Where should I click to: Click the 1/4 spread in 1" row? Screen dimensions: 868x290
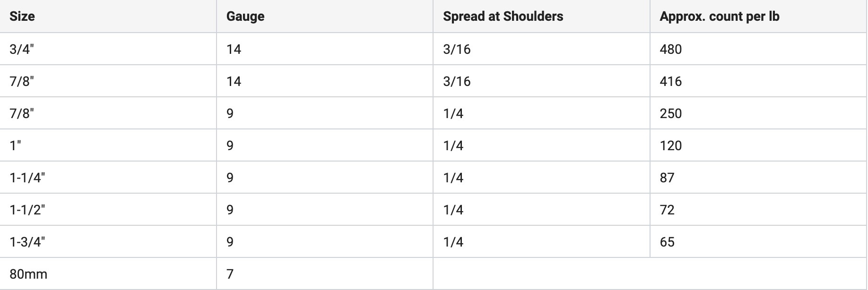pyautogui.click(x=453, y=145)
